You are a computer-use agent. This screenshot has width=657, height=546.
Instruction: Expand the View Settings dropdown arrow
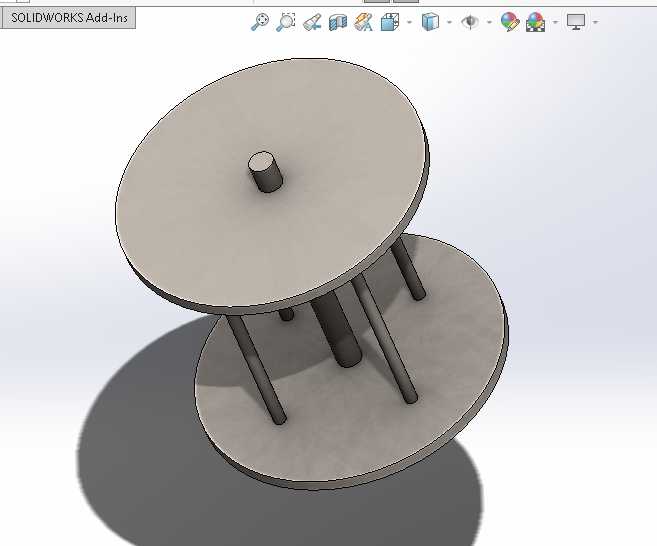click(595, 22)
